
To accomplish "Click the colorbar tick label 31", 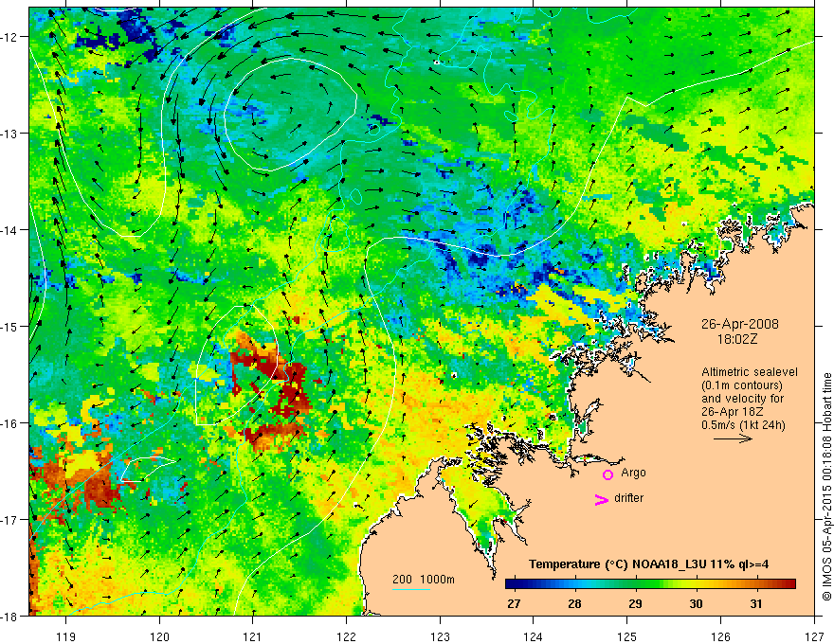I will point(756,603).
